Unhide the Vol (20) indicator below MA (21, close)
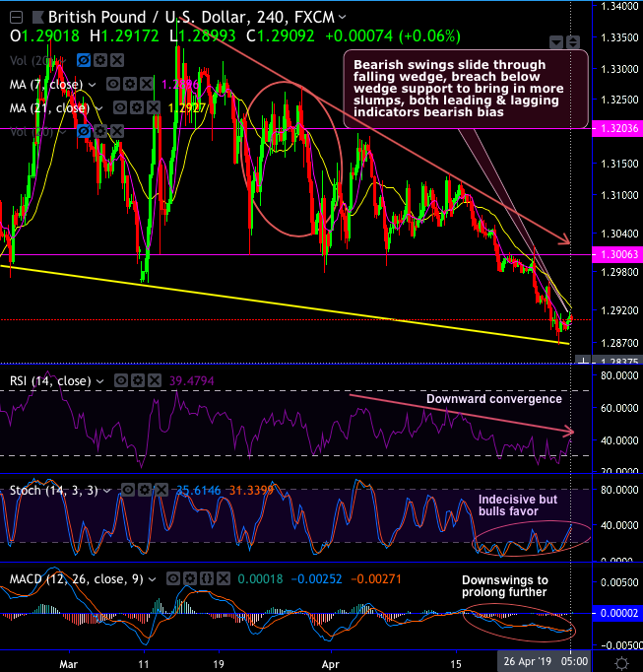 point(84,131)
